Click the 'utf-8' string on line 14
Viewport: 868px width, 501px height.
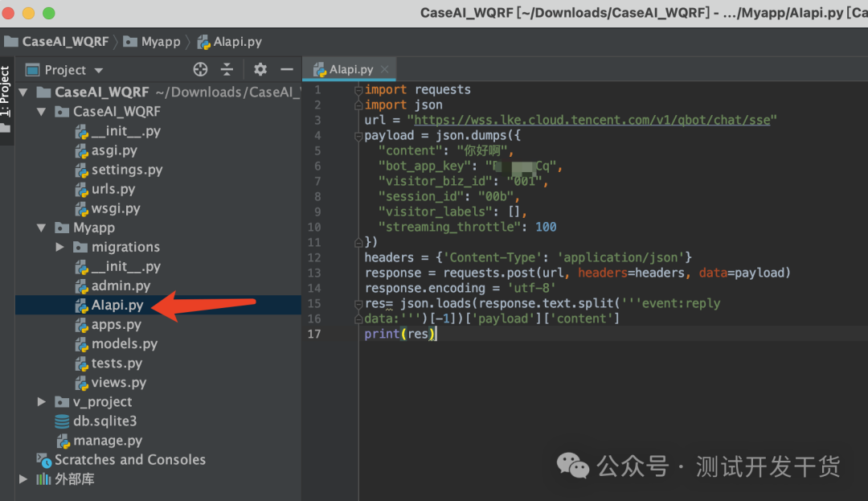(531, 288)
